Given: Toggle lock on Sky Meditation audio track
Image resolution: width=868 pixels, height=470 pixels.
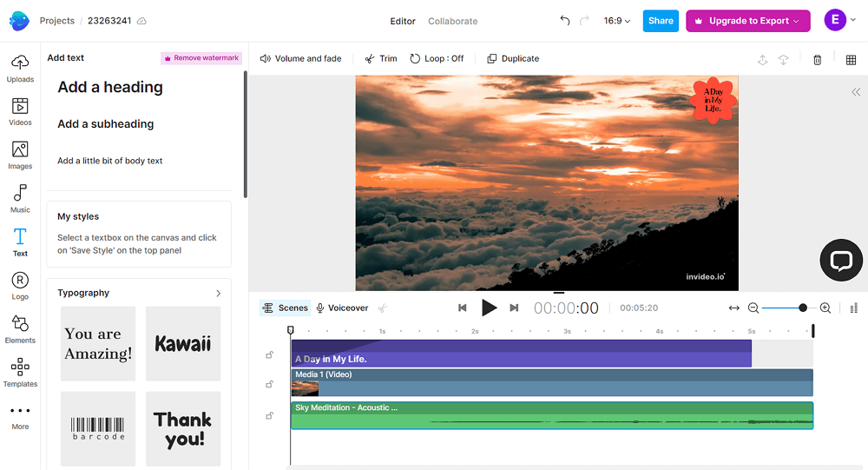Looking at the screenshot, I should (270, 415).
